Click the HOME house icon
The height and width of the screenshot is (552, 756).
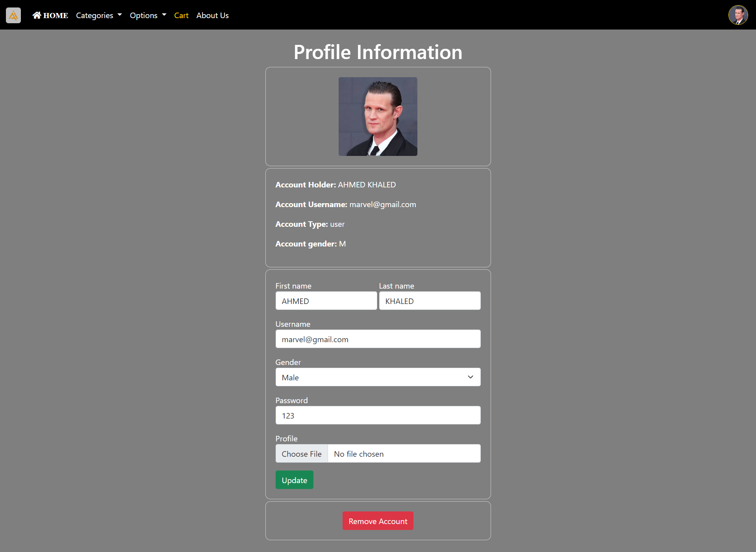pos(37,15)
